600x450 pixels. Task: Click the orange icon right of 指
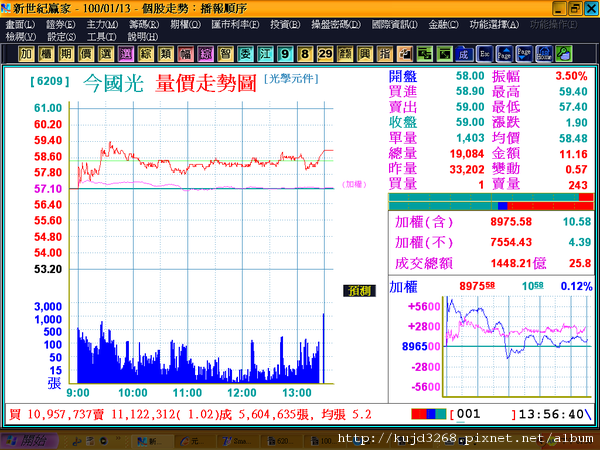[404, 54]
